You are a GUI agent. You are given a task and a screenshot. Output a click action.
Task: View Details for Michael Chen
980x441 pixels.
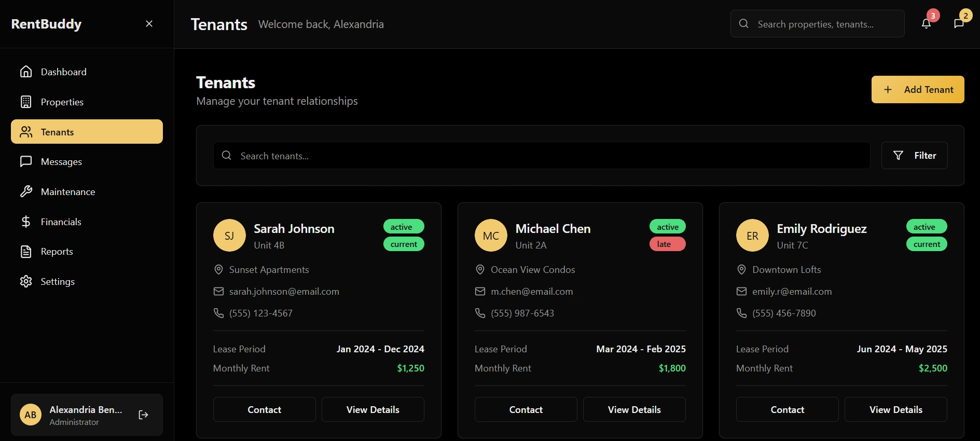[x=634, y=410]
